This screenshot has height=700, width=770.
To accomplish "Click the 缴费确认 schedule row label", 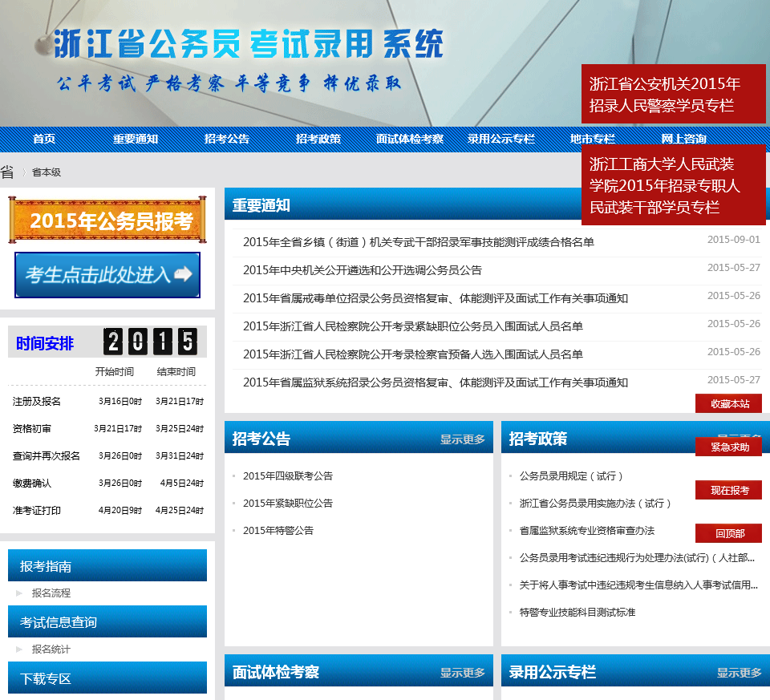I will 32,484.
